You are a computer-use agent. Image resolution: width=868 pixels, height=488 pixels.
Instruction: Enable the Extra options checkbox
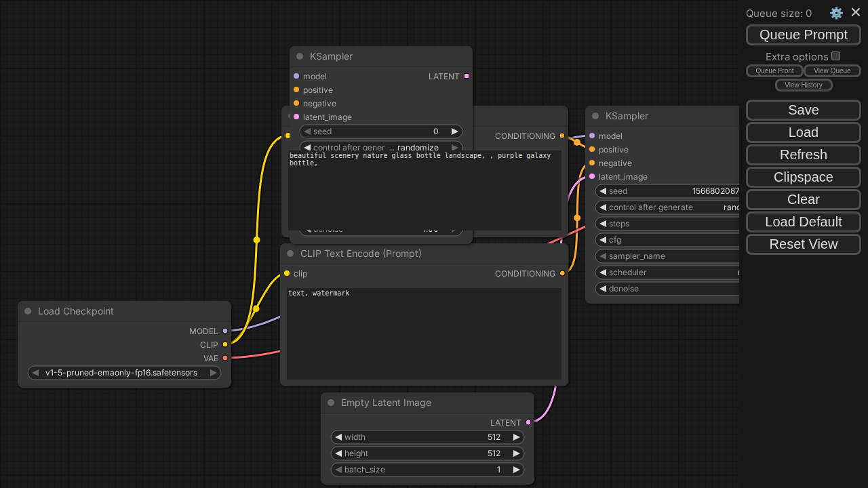[836, 56]
